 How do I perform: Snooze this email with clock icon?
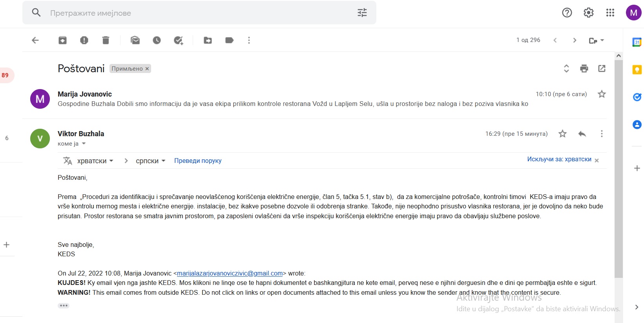[157, 40]
